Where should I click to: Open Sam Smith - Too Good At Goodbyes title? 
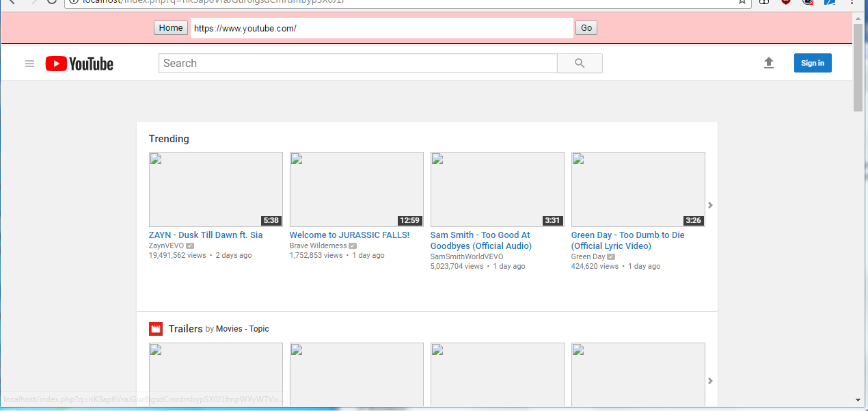[481, 241]
